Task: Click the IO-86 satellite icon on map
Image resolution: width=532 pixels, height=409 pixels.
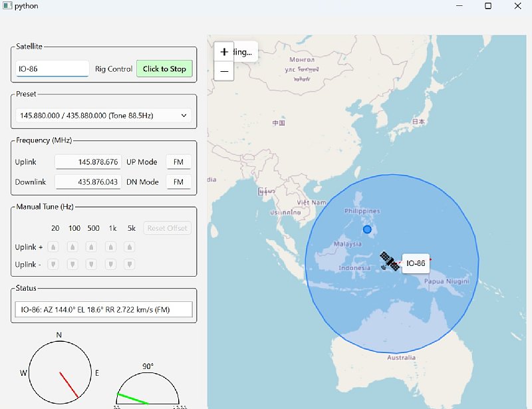Action: tap(389, 261)
